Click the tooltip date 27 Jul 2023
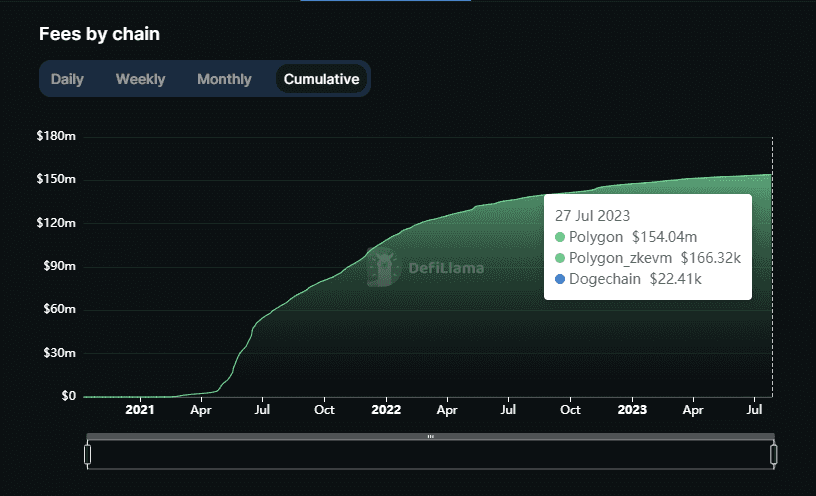 (593, 215)
